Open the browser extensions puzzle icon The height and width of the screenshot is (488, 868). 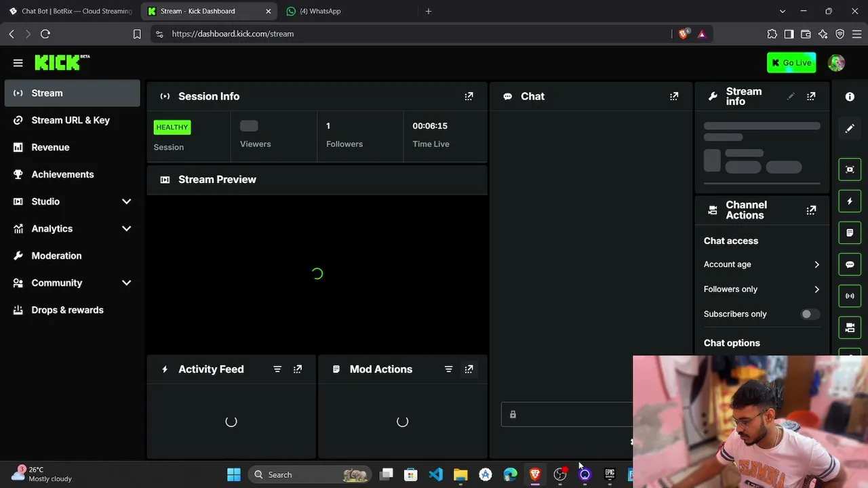[772, 34]
